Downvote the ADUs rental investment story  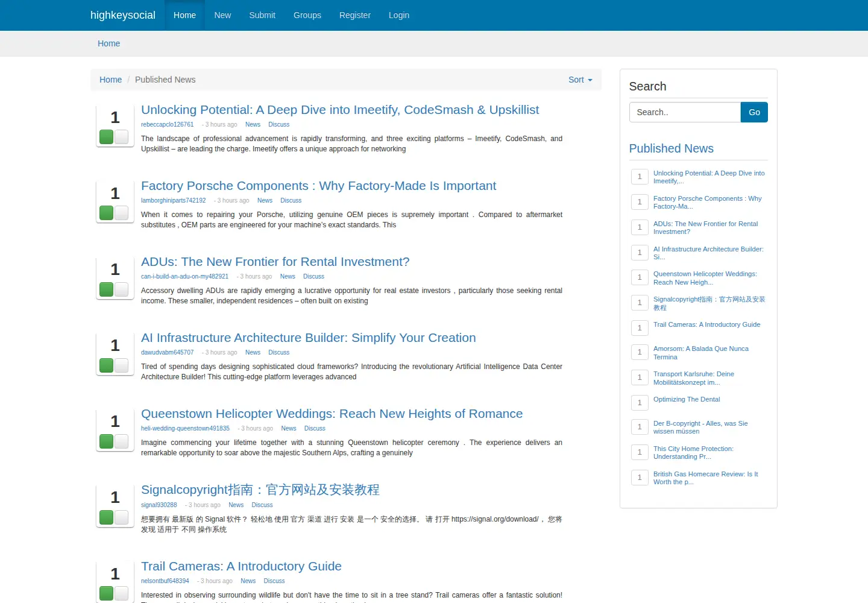click(121, 289)
